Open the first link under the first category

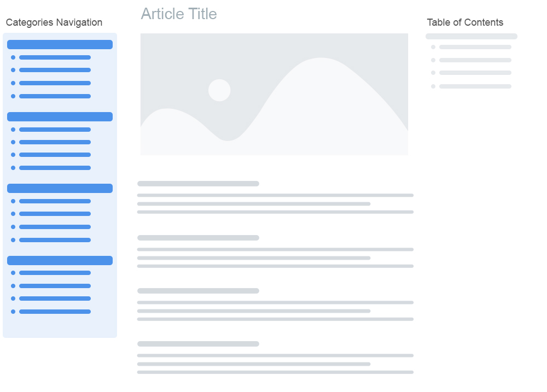click(55, 57)
